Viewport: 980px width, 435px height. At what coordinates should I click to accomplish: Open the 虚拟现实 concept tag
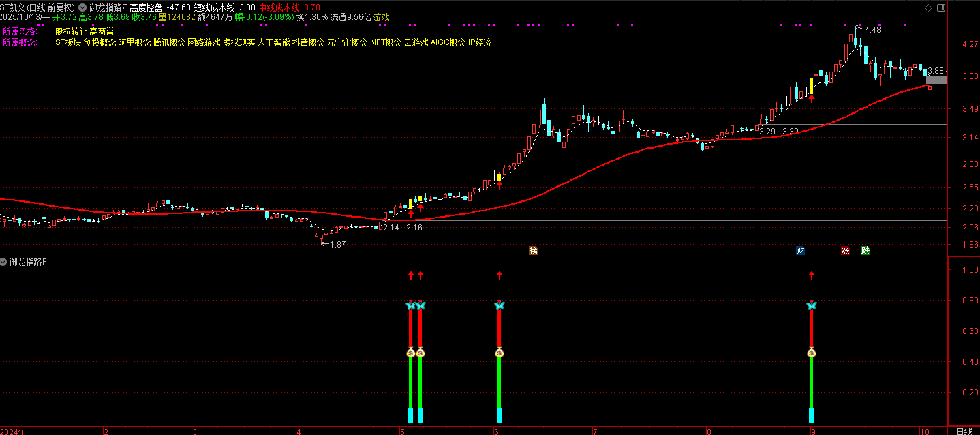click(239, 42)
